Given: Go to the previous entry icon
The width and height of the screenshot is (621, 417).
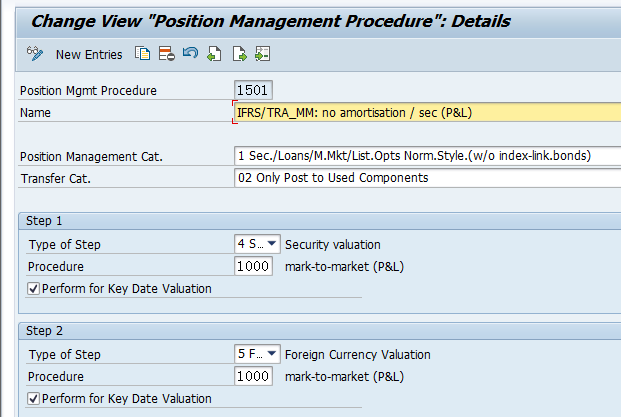Looking at the screenshot, I should (213, 54).
